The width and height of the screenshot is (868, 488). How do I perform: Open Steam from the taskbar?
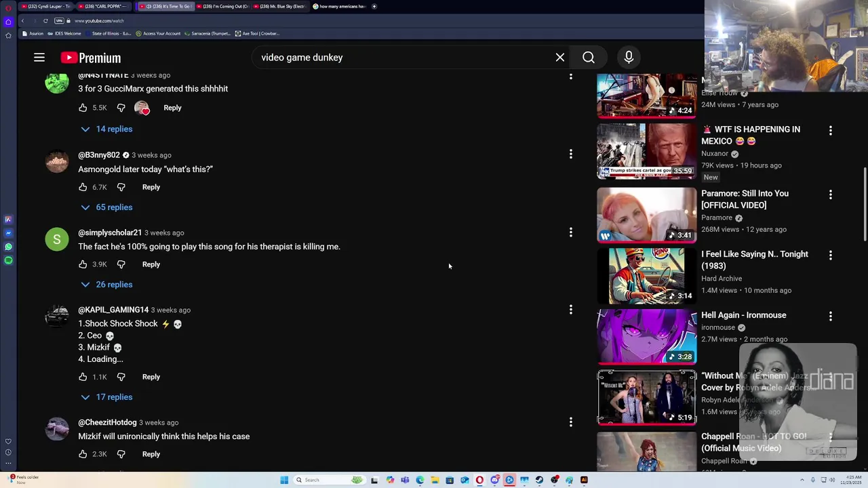[x=539, y=480]
